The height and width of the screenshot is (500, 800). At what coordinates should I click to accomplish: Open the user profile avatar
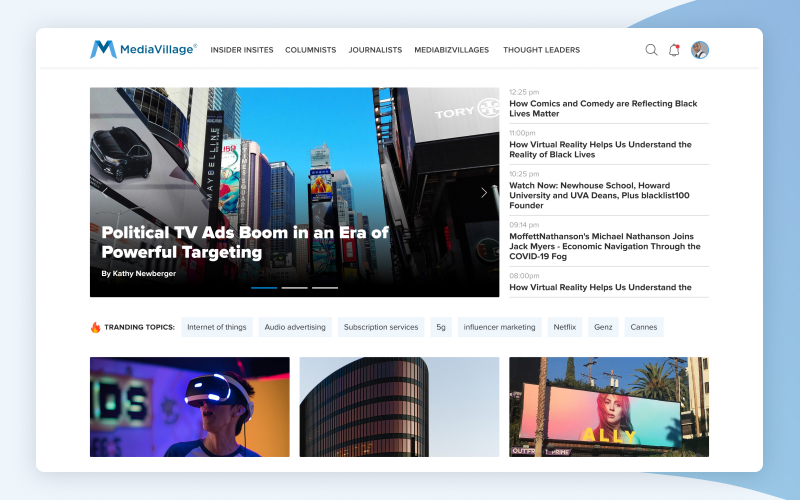699,50
